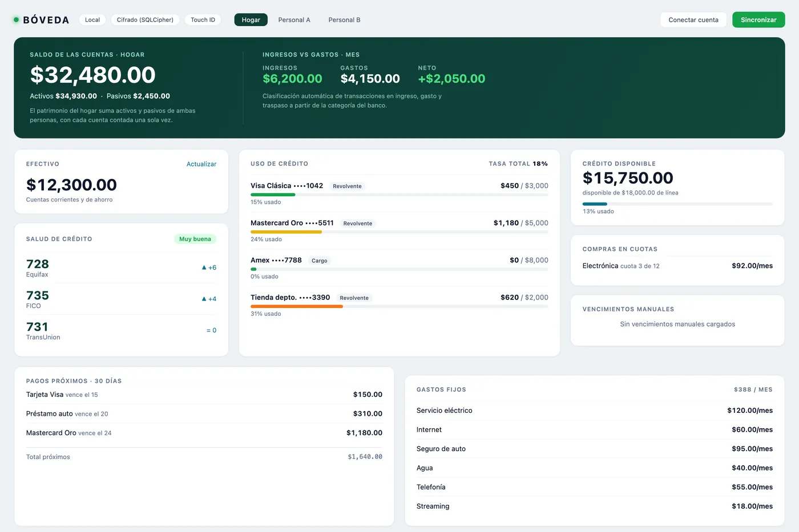Click the $450 / $3,000 balance
Screen dimensions: 799x532
524,186
